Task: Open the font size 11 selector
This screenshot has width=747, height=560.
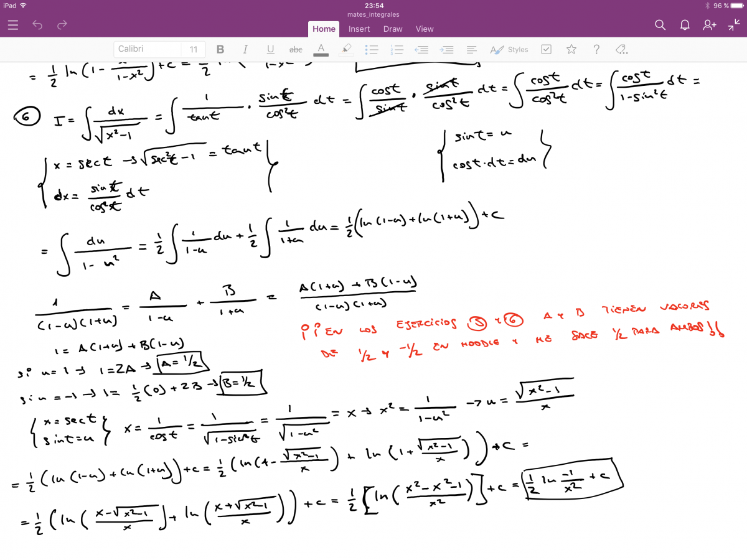Action: click(x=194, y=50)
